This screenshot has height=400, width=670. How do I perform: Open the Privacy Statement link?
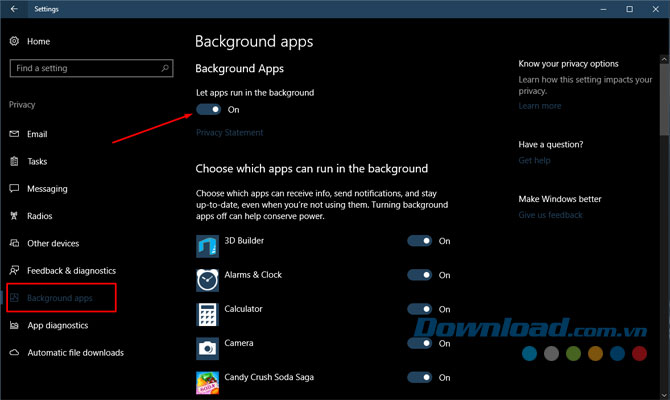click(x=229, y=132)
